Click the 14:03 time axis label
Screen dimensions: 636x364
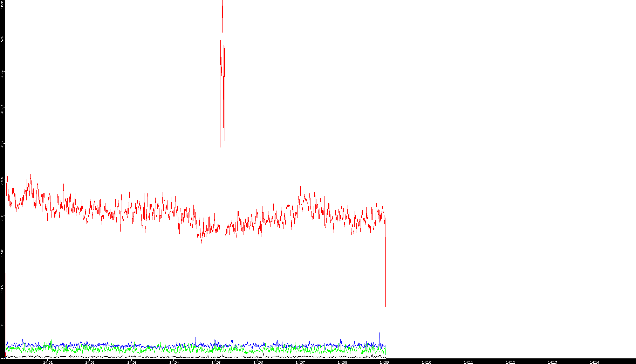pyautogui.click(x=132, y=362)
